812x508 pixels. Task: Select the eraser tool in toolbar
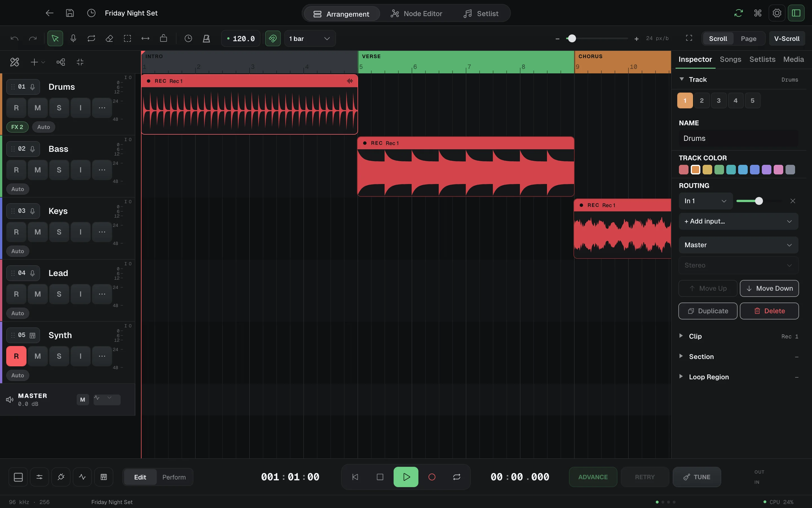coord(109,39)
